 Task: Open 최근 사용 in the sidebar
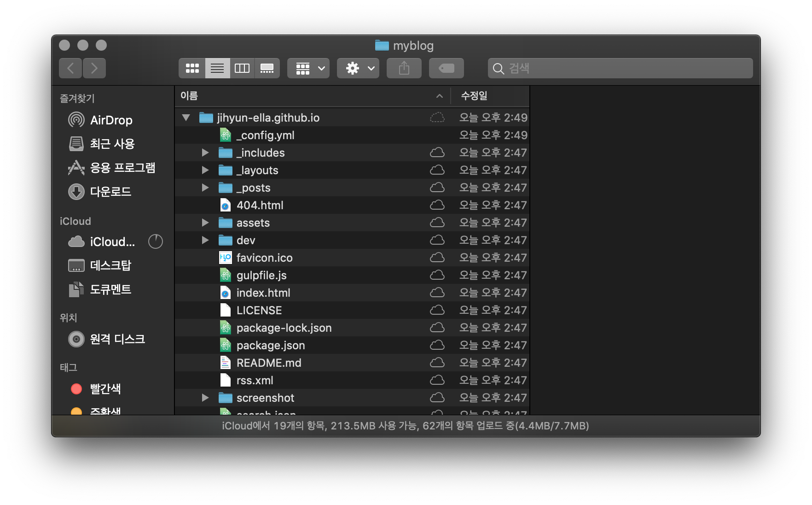click(x=101, y=144)
